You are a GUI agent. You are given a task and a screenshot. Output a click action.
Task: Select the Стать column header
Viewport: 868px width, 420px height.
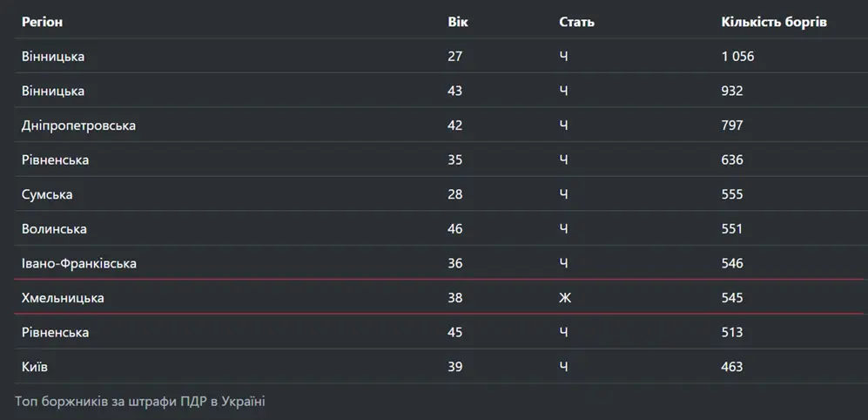click(x=576, y=22)
